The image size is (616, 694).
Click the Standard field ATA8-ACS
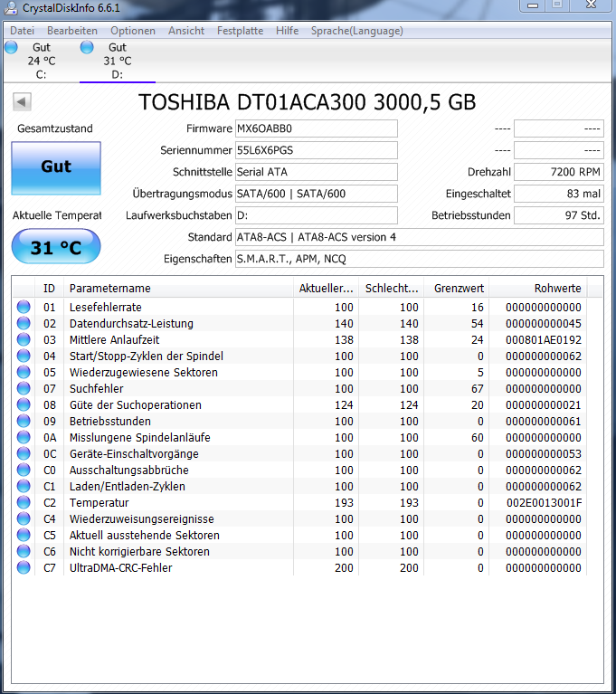[420, 237]
